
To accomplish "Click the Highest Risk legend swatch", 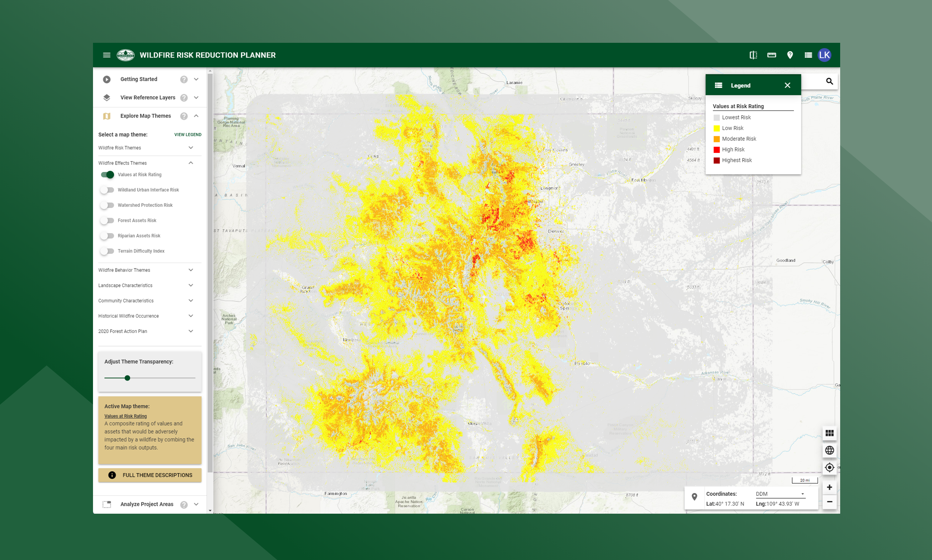I will coord(716,160).
